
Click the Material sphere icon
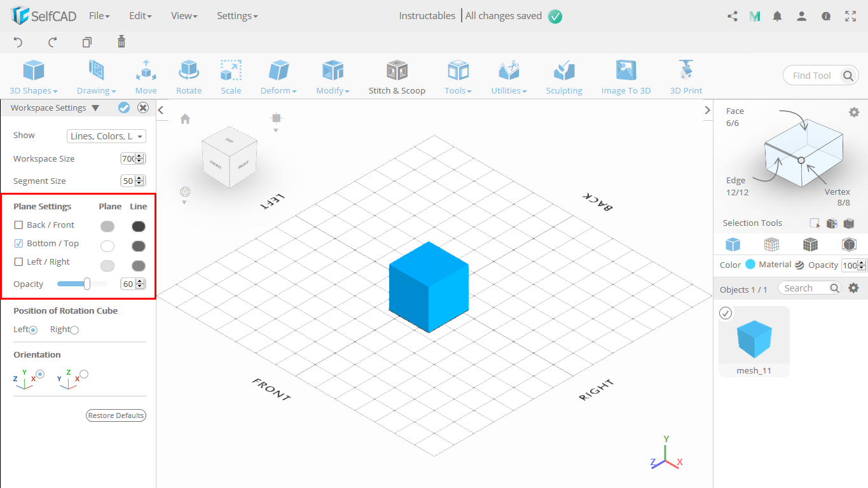799,265
